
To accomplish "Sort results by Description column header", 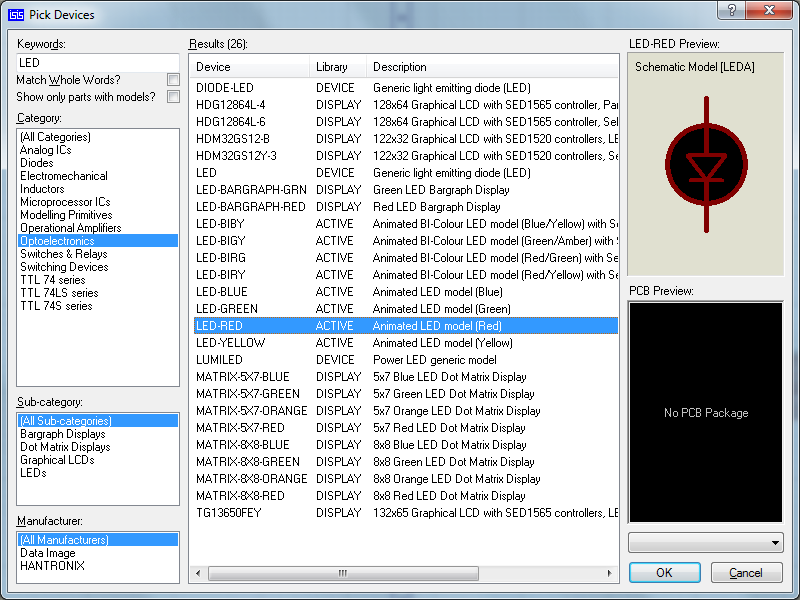I will tap(492, 67).
